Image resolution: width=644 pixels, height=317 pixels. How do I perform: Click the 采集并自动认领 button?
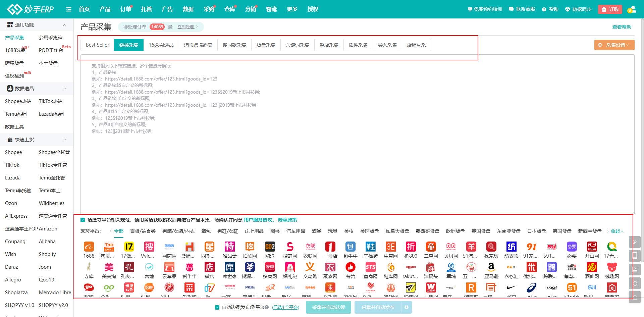tap(328, 307)
